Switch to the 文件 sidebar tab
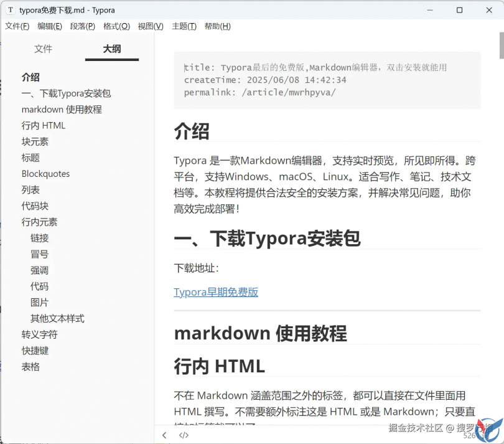 coord(44,49)
